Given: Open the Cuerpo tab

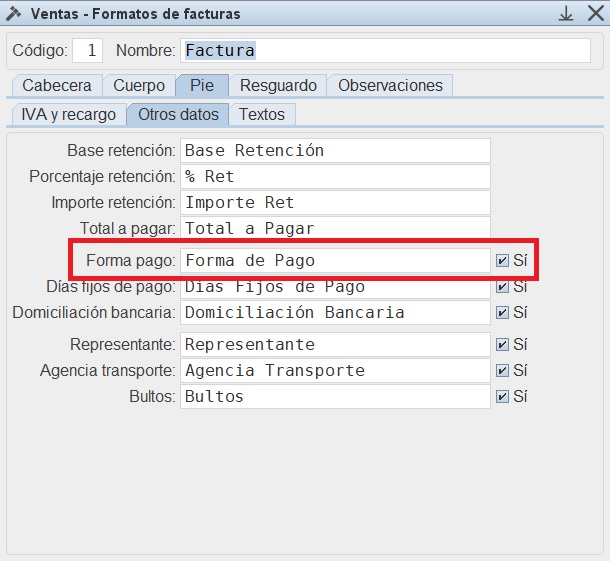Looking at the screenshot, I should [x=139, y=86].
